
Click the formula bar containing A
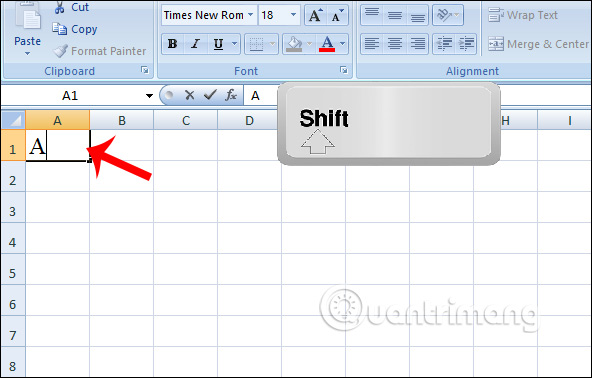pos(261,96)
